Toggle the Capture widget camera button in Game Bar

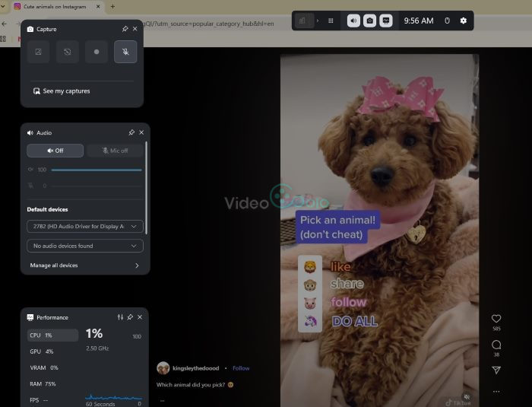[370, 21]
